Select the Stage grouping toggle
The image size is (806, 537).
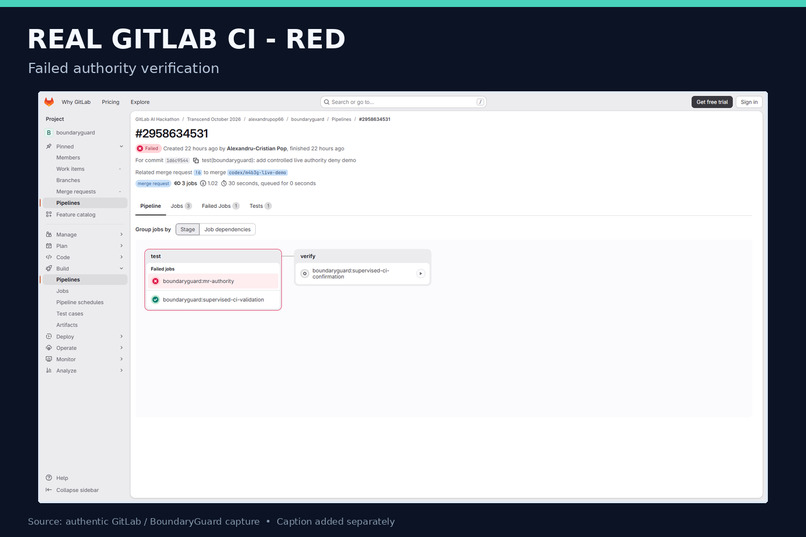coord(188,229)
